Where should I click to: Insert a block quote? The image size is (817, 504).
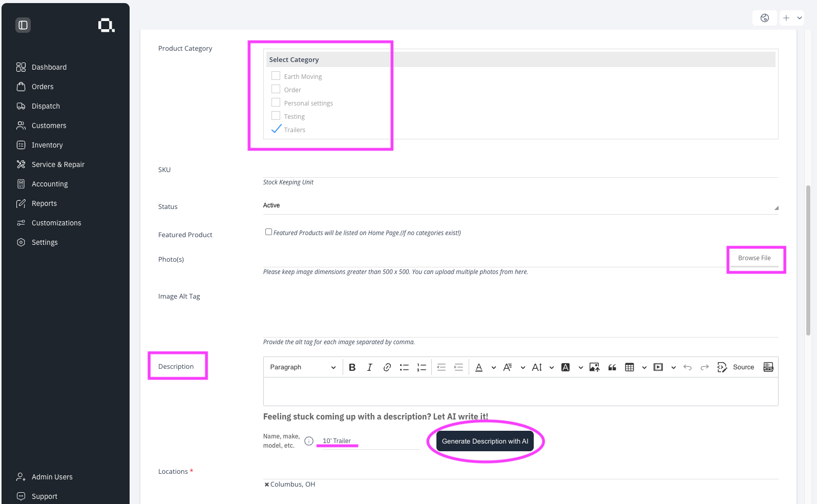click(612, 367)
